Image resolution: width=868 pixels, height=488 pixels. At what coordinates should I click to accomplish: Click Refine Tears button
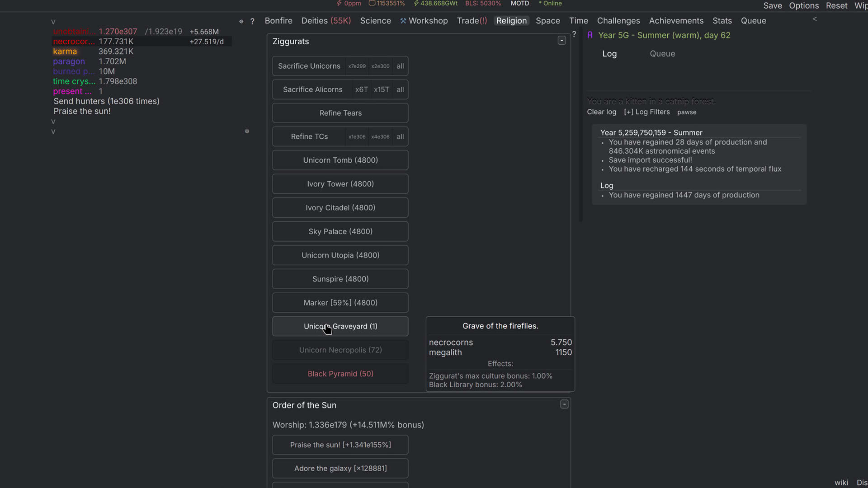pyautogui.click(x=340, y=113)
